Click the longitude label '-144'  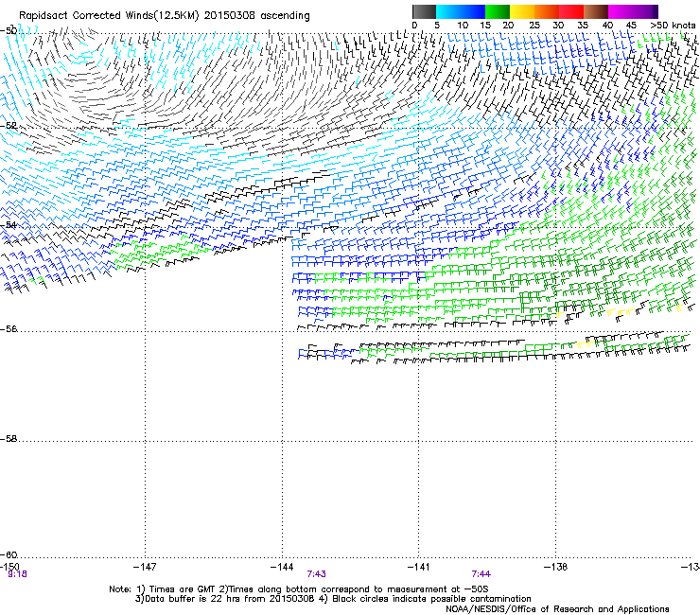click(282, 567)
